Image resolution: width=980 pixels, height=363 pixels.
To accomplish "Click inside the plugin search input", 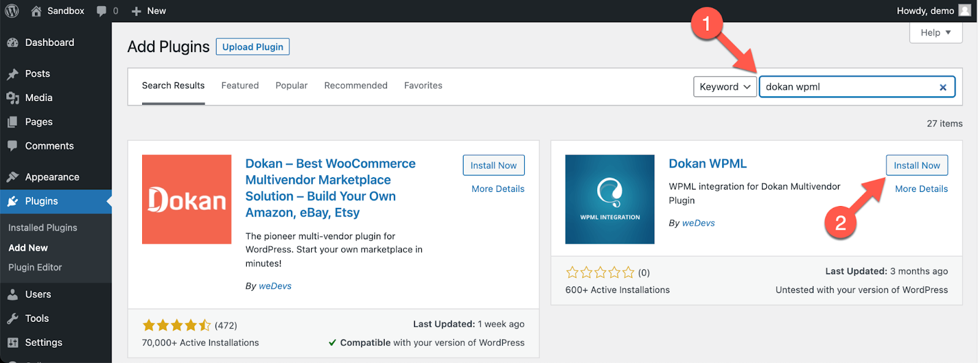I will pos(848,87).
